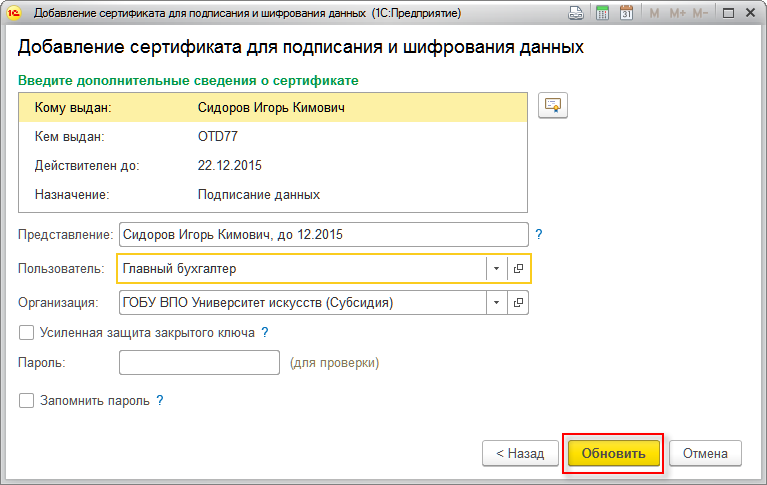
Task: Close the certificate dialog window
Action: 751,13
